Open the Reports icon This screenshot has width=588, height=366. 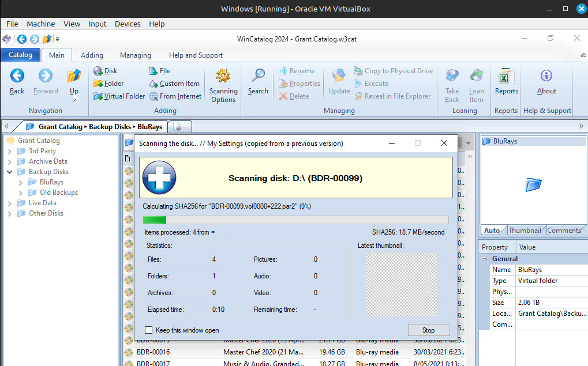[506, 76]
